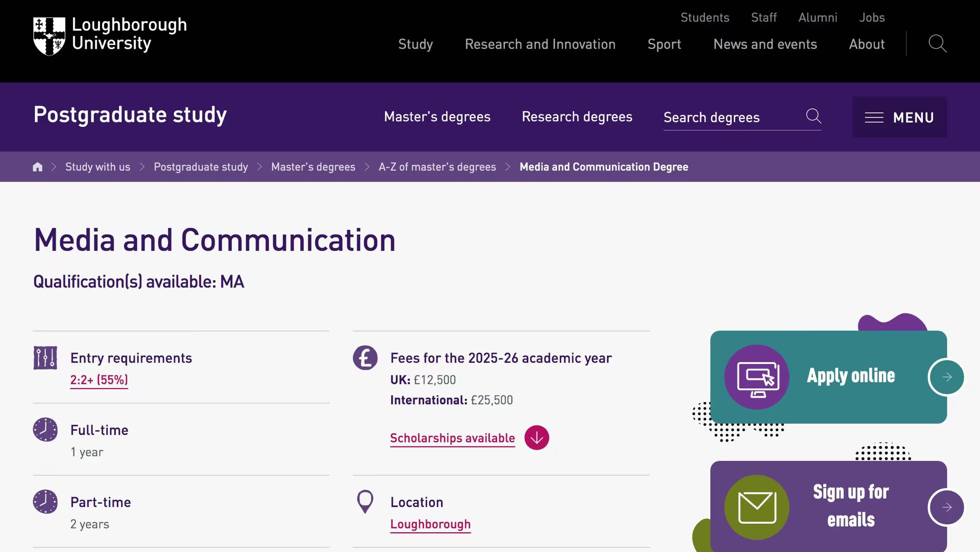980x552 pixels.
Task: Click the degree search magnifier icon
Action: [813, 116]
